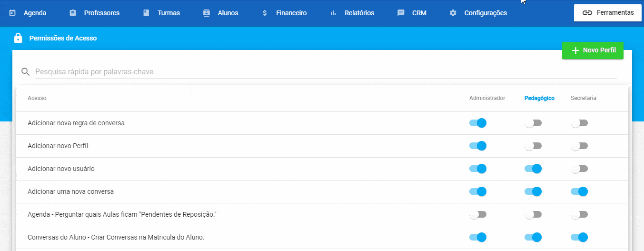Turn off Secretaria for Adicionar uma nova conversa
This screenshot has height=251, width=644.
click(579, 191)
